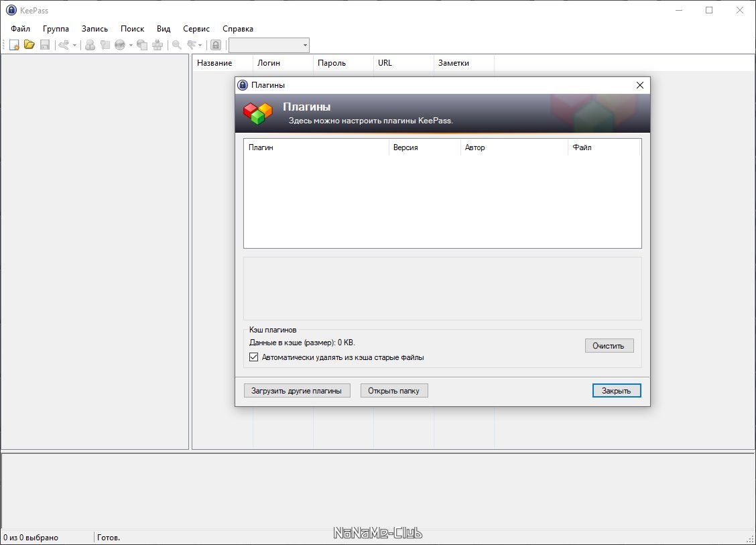Open the Группа menu
756x545 pixels.
point(56,29)
